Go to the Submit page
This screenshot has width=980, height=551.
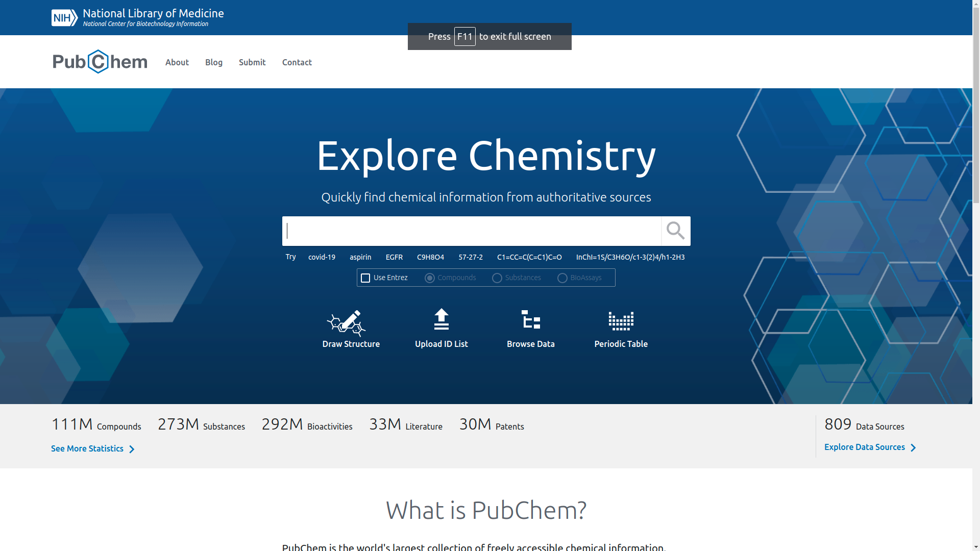[x=252, y=62]
